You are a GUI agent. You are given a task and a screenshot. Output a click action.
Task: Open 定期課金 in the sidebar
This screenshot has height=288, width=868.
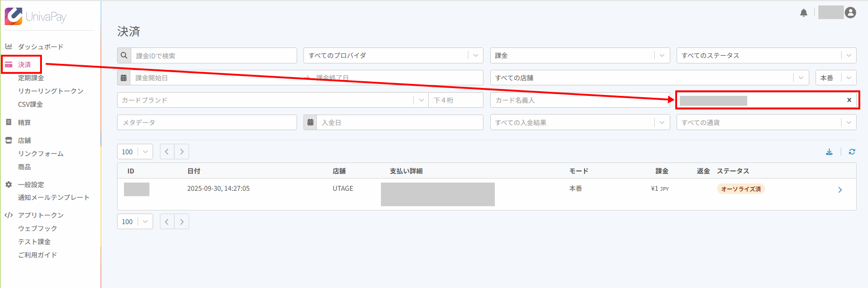coord(31,78)
